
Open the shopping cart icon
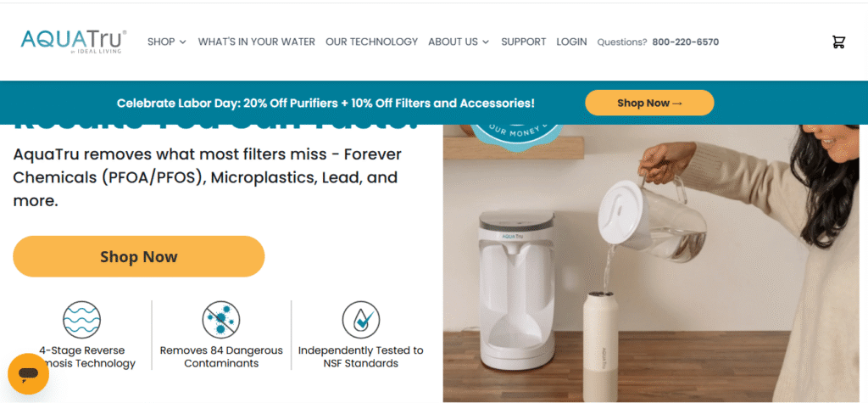pos(838,42)
